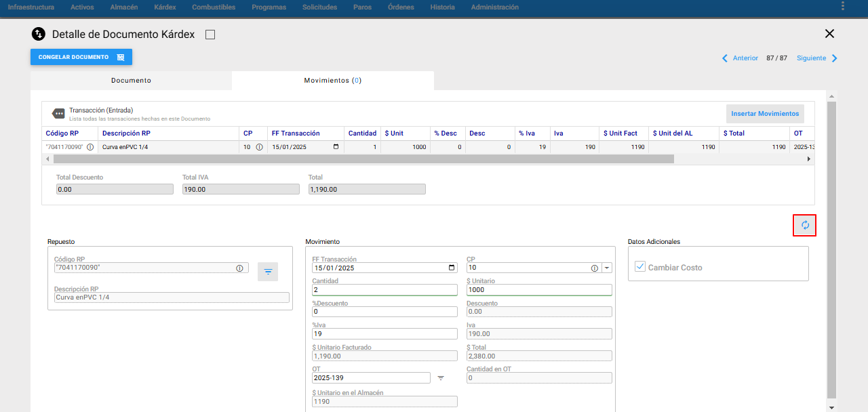The height and width of the screenshot is (412, 868).
Task: Click the filter icon next to OT field
Action: coord(441,378)
